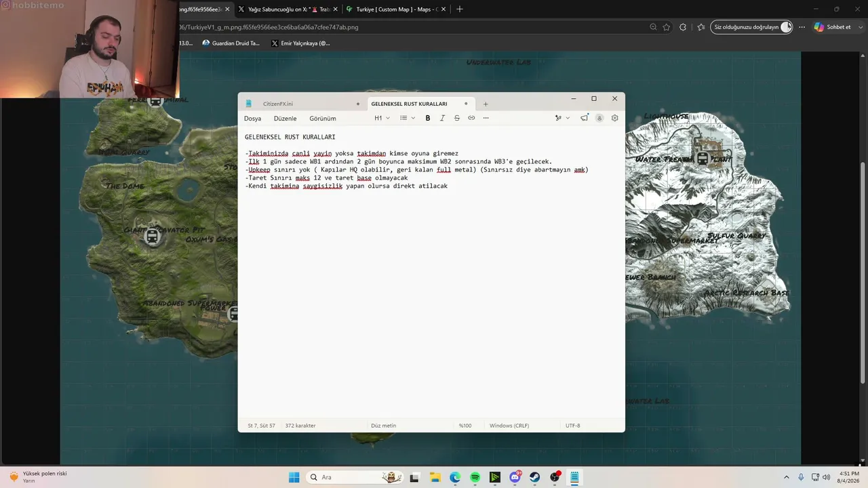Click UTF-8 encoding in status bar

click(x=573, y=426)
